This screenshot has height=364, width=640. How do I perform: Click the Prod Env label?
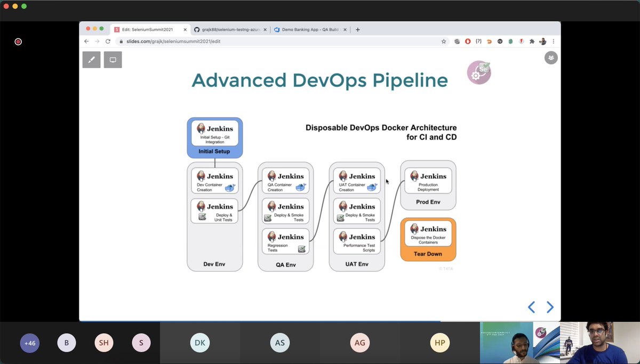point(428,202)
